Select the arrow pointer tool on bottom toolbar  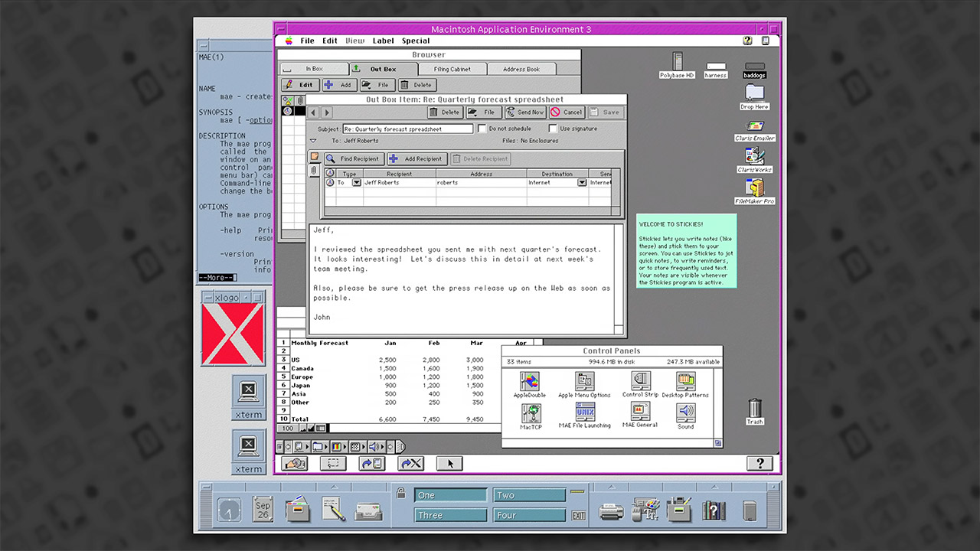(x=449, y=463)
